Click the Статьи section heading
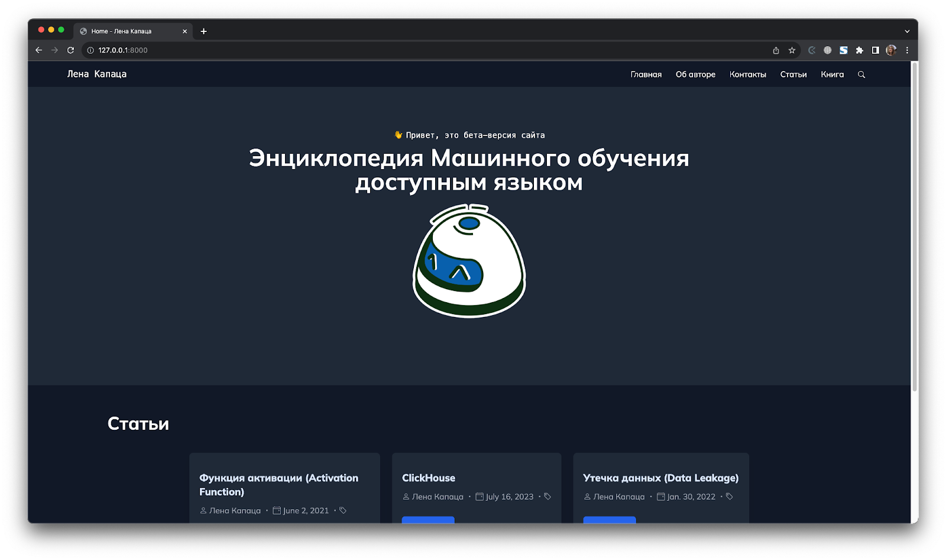The height and width of the screenshot is (560, 946). coord(138,423)
